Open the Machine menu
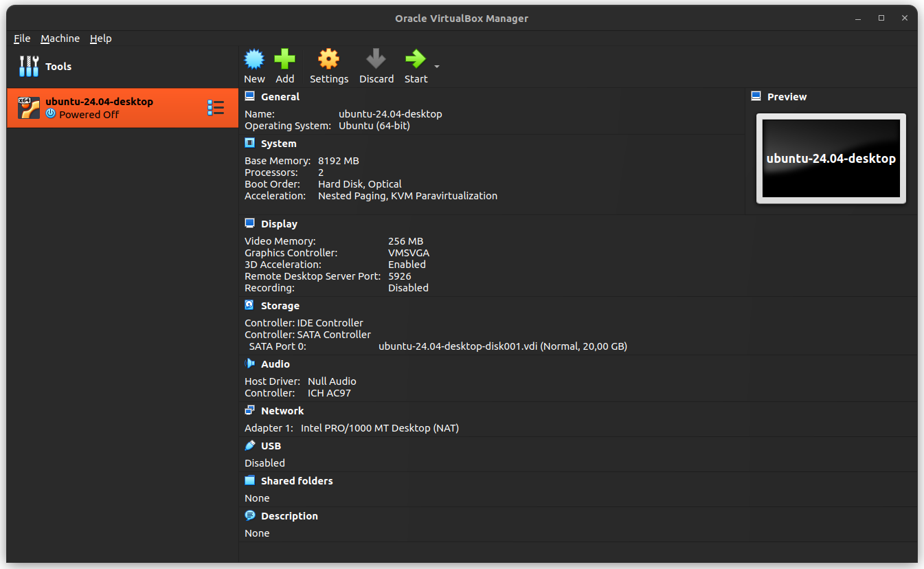The height and width of the screenshot is (569, 924). (x=60, y=38)
